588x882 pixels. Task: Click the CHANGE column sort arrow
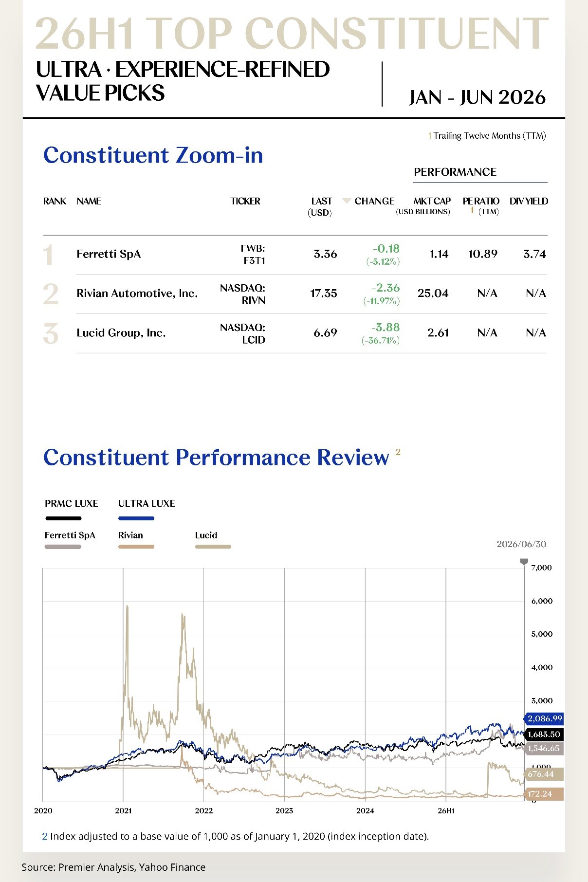(347, 201)
